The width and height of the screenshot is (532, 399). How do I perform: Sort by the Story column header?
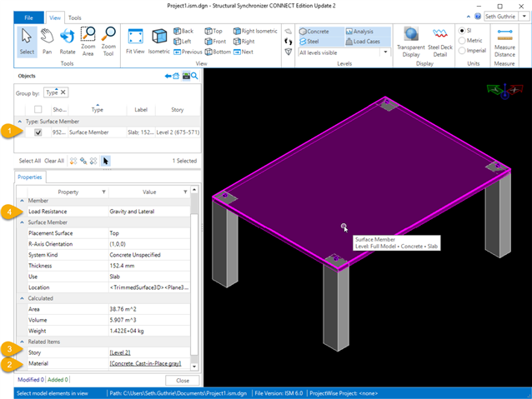tap(178, 109)
